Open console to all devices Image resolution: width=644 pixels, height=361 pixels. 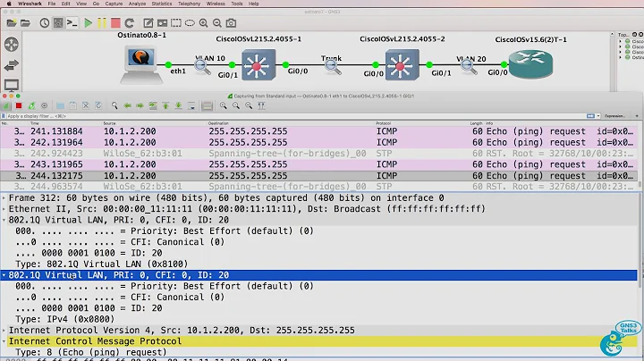click(72, 23)
